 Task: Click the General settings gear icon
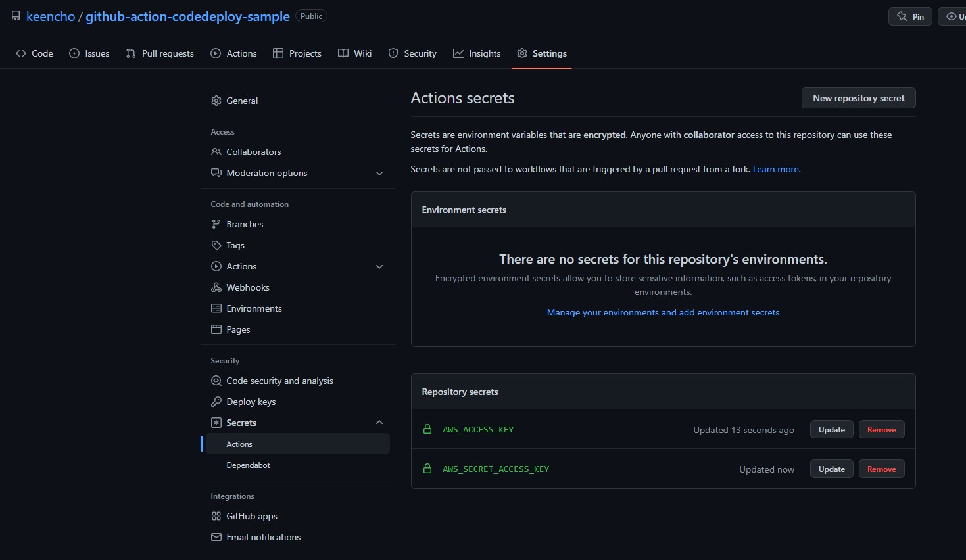point(216,101)
